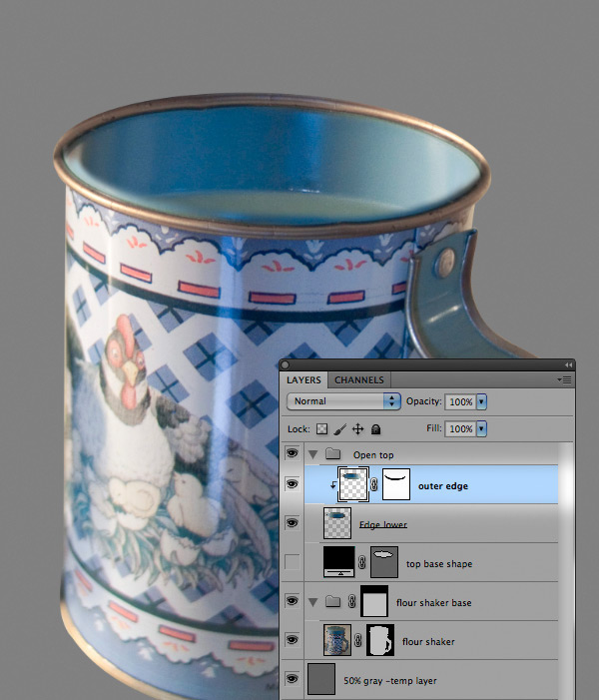Switch to the Channels tab

click(x=359, y=379)
